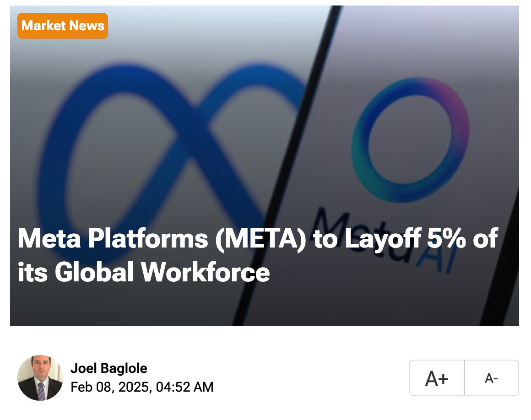Click the Joel Baglole author name
Screen dimensions: 531x420
pyautogui.click(x=108, y=368)
